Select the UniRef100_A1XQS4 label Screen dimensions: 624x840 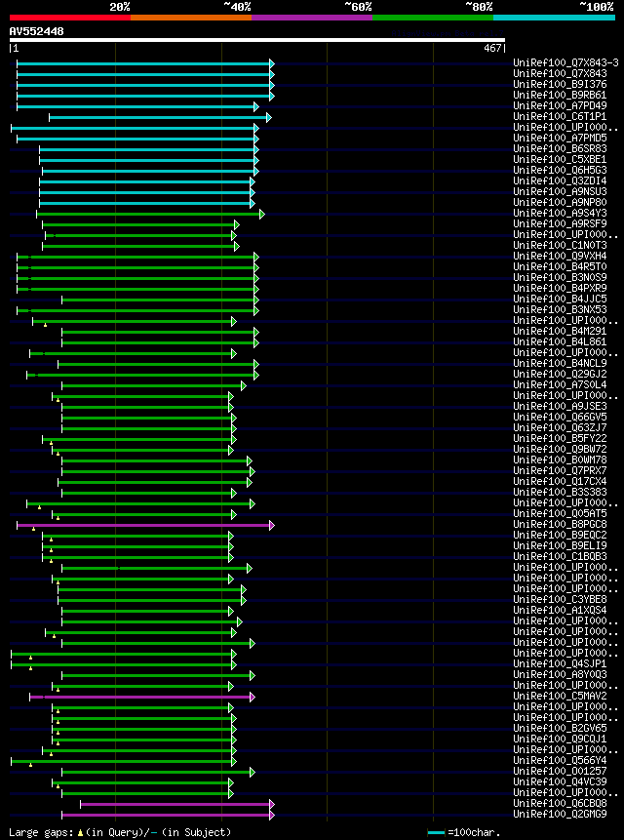pos(561,610)
